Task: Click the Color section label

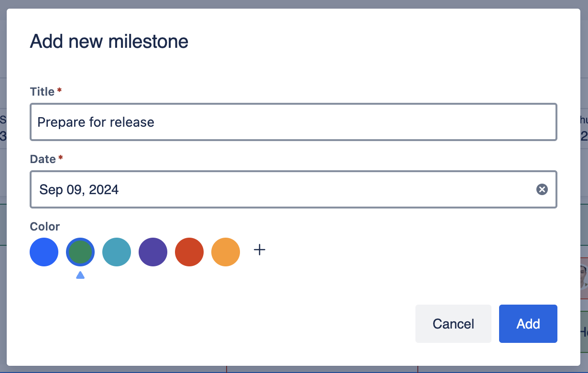Action: 45,226
